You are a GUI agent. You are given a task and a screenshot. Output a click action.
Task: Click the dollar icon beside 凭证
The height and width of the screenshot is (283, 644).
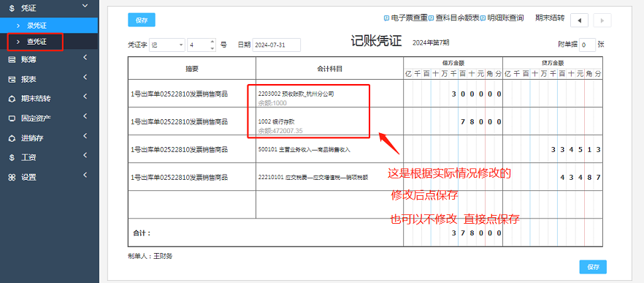coord(12,7)
